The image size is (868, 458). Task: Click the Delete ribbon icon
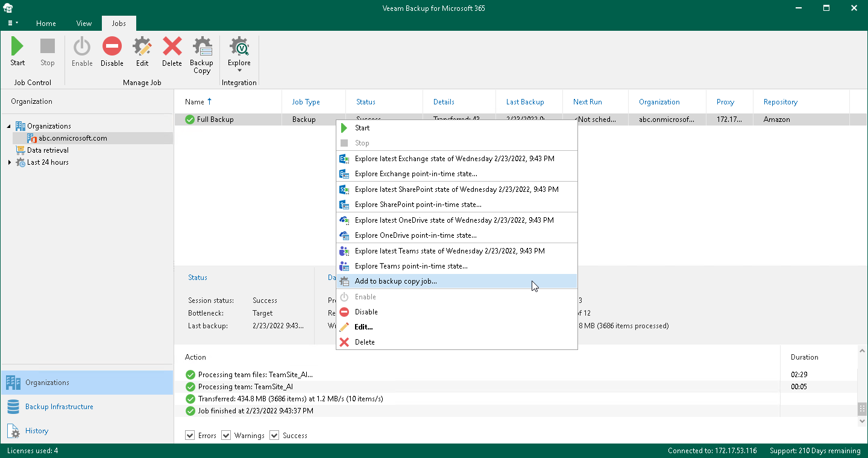pos(172,52)
